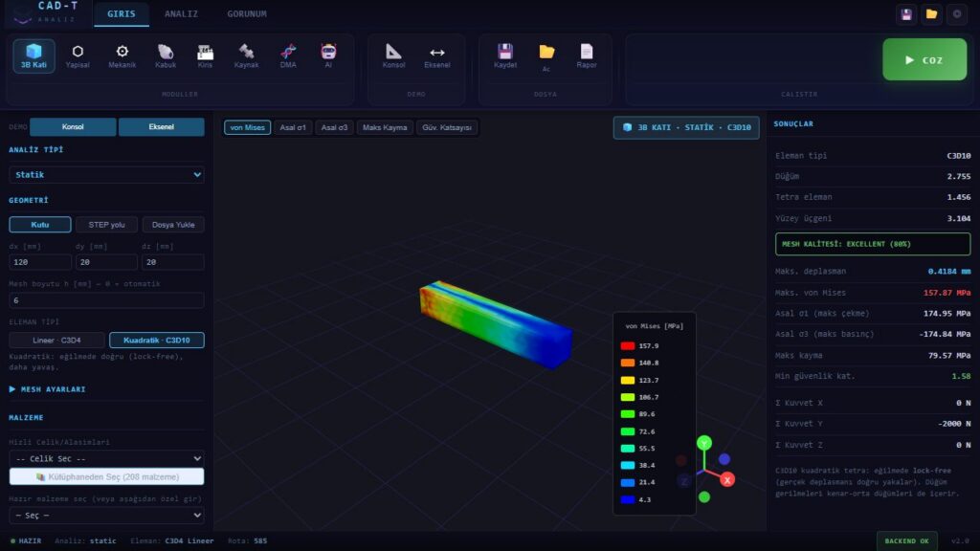This screenshot has width=980, height=551.
Task: Open the AI robot module
Action: pos(328,55)
